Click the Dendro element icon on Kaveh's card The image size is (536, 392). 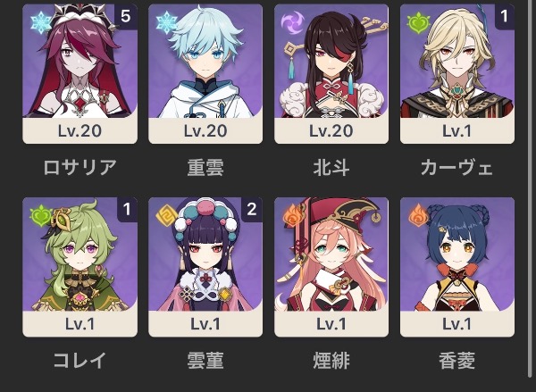[x=418, y=22]
